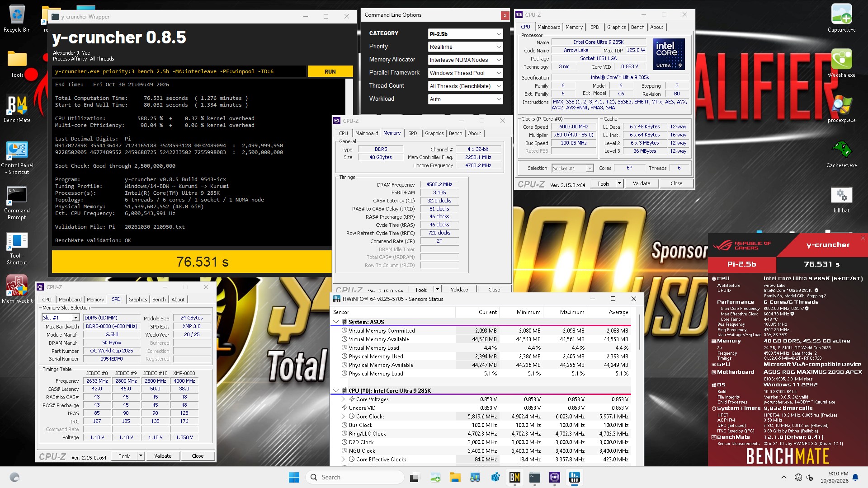Screen dimensions: 868x488
Task: Open Task View on the taskbar
Action: click(414, 477)
